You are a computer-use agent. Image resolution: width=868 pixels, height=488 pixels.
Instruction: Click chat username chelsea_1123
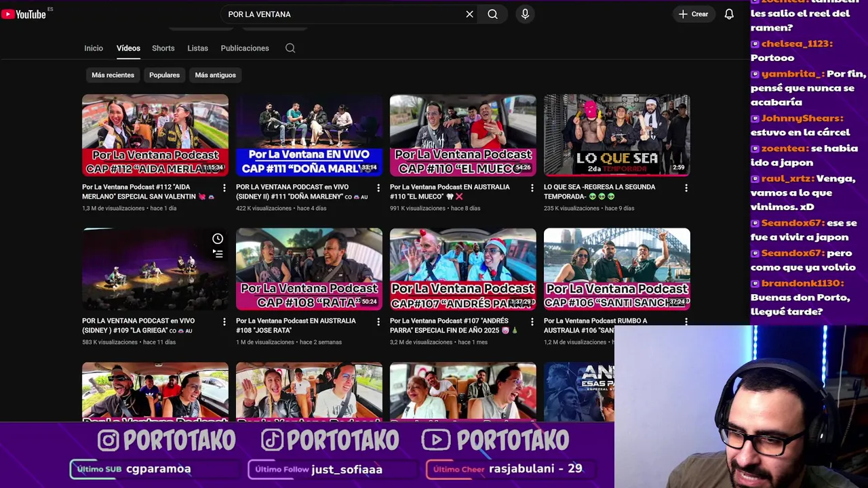tap(796, 43)
